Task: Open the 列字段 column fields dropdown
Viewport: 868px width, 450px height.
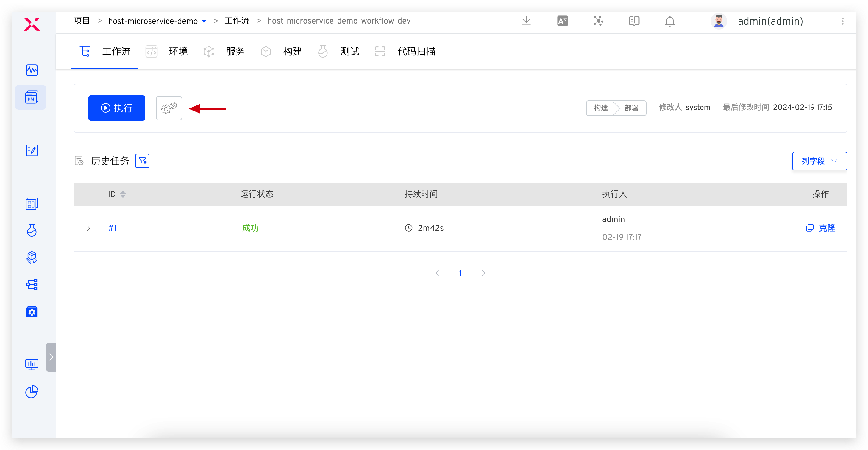Action: [x=819, y=161]
